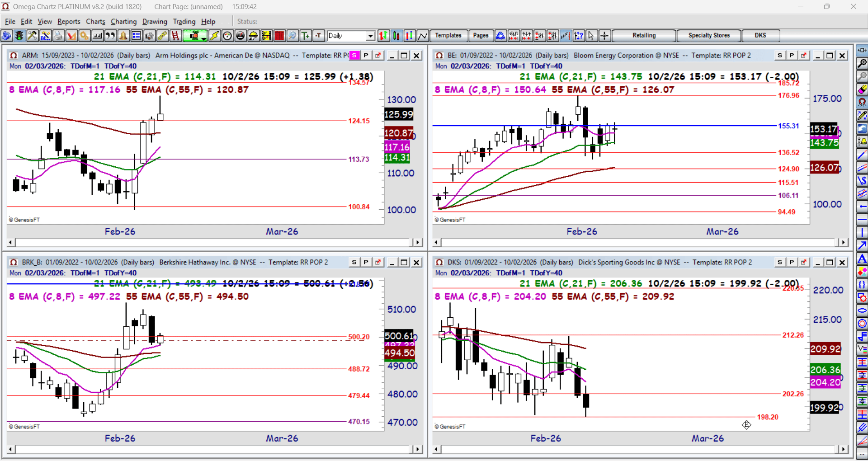
Task: Open the Reports menu
Action: point(69,21)
